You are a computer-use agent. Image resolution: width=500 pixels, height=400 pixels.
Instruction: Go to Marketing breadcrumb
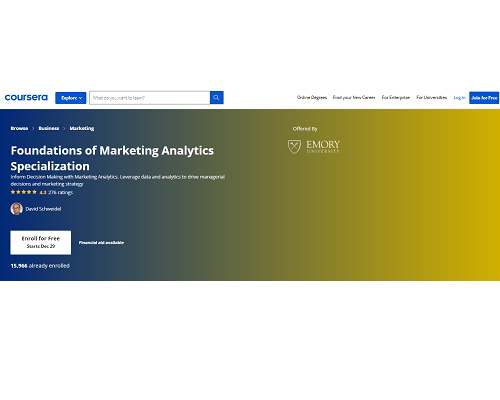tap(82, 128)
